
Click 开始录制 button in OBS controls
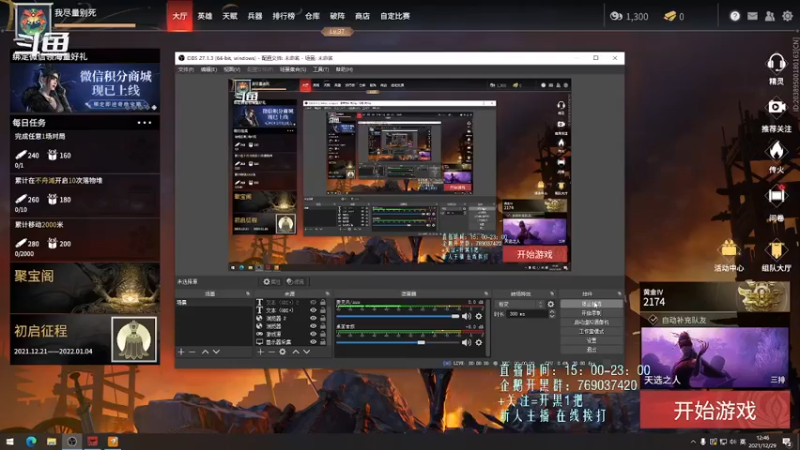click(591, 313)
